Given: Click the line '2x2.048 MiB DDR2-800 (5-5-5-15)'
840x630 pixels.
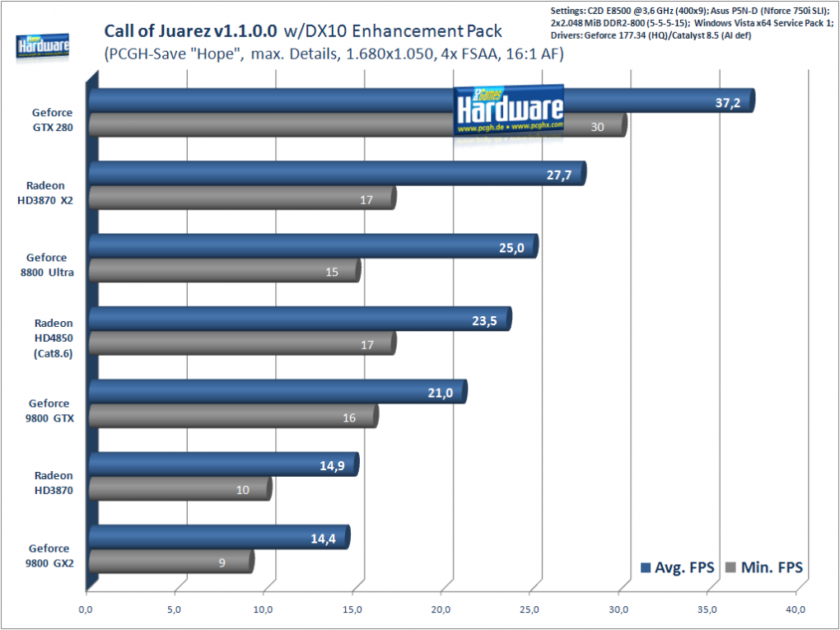Looking at the screenshot, I should 692,23.
